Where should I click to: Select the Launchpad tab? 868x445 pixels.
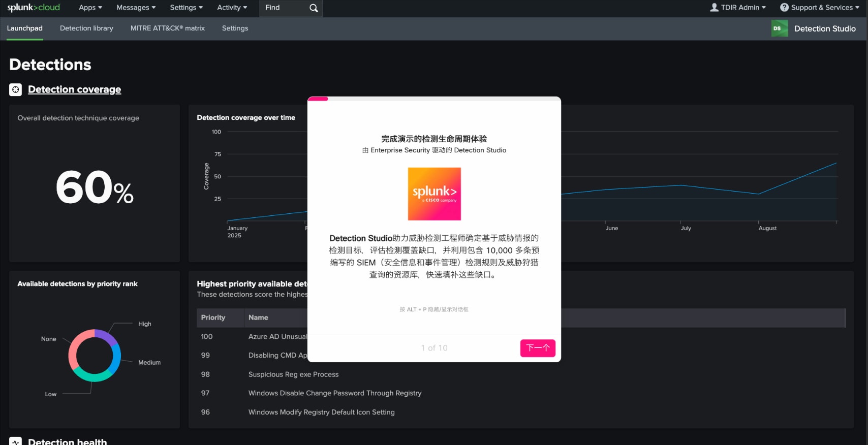25,28
